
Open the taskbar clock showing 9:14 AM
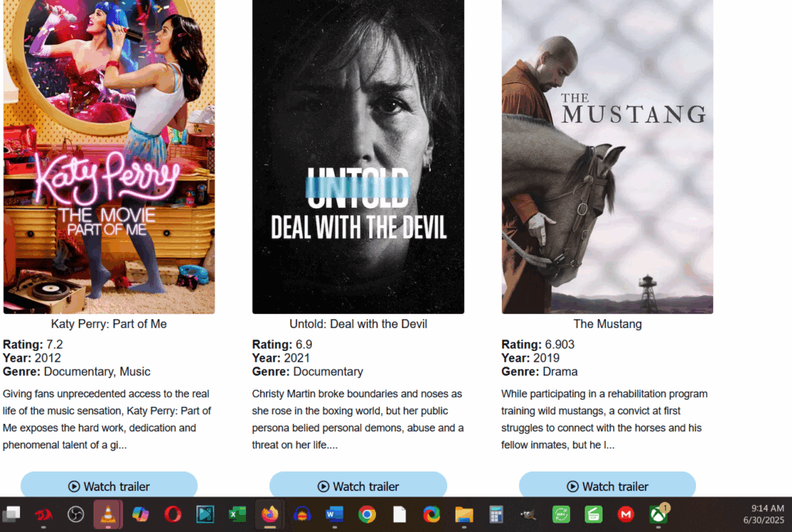pos(763,514)
